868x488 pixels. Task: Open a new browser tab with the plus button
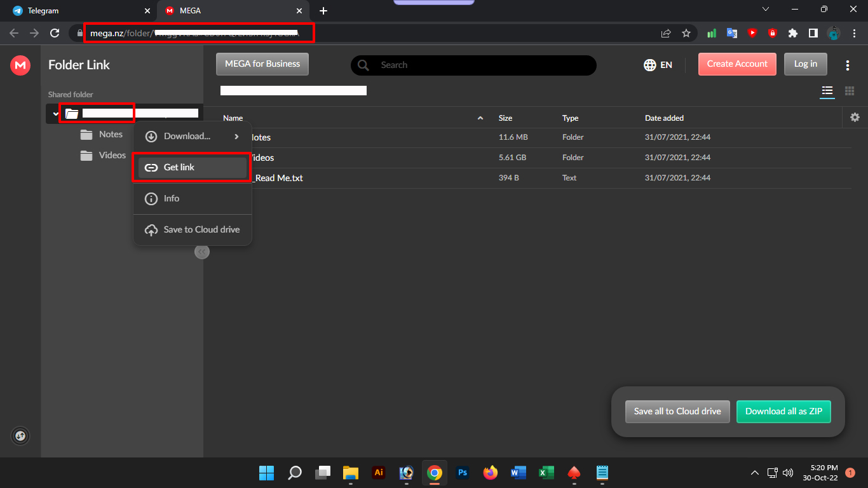point(323,11)
